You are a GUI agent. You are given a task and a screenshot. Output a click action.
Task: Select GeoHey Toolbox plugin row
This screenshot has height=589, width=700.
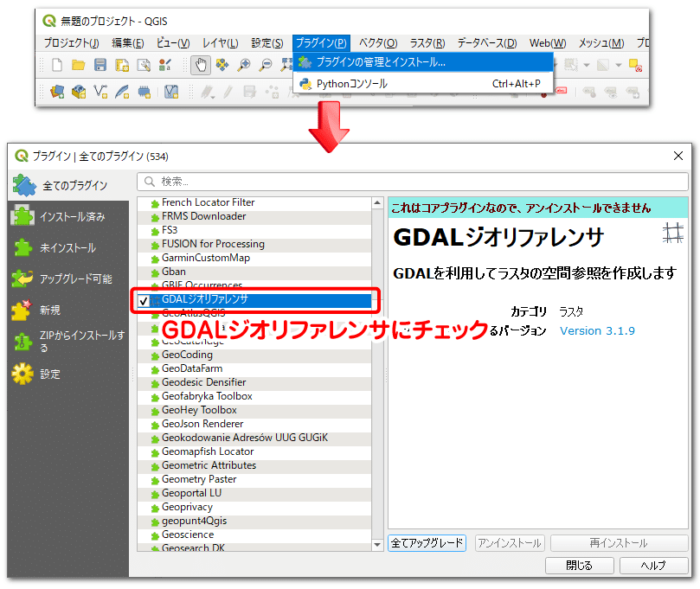click(254, 410)
